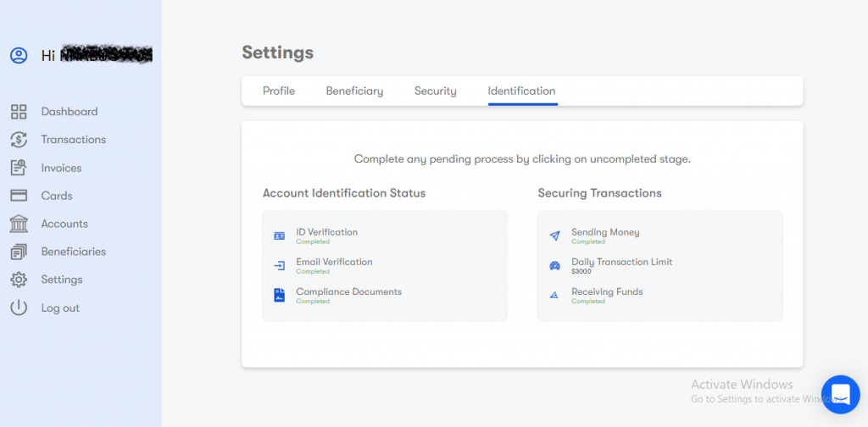Click the Email Verification arrow icon

(280, 266)
